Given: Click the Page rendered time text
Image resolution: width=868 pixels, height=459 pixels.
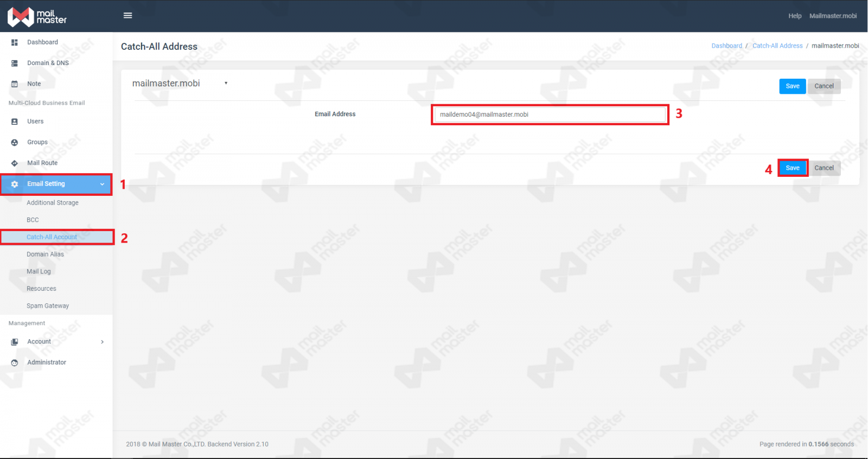Looking at the screenshot, I should point(807,444).
